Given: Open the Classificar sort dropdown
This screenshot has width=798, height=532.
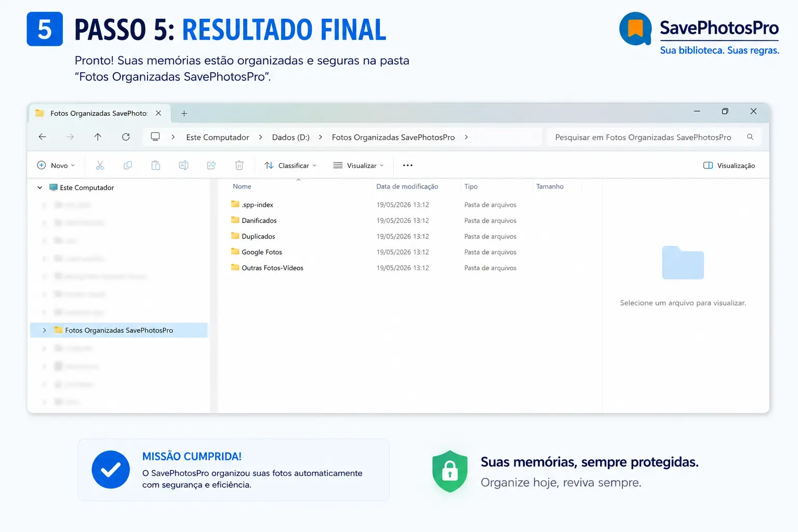Looking at the screenshot, I should pyautogui.click(x=290, y=165).
